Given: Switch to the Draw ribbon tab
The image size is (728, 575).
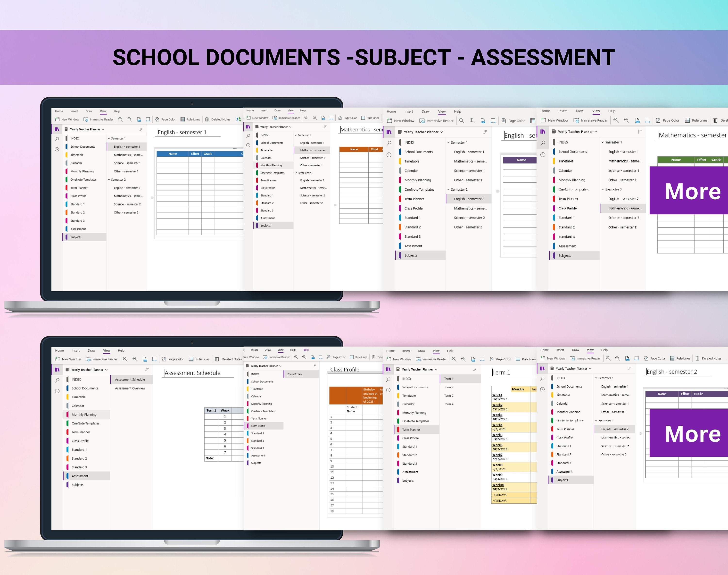Looking at the screenshot, I should 89,111.
